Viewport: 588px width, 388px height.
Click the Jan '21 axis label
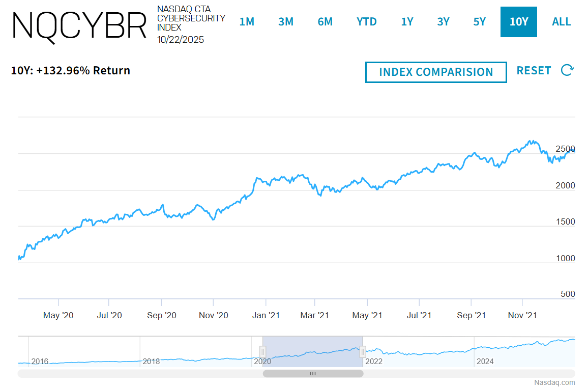(266, 315)
